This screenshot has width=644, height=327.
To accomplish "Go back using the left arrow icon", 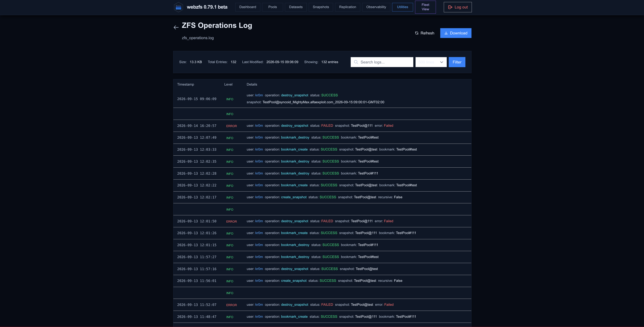I will [x=176, y=27].
